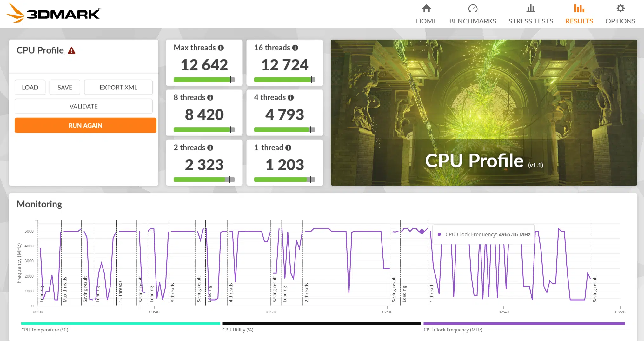Click the 16 threads score 12 724
The image size is (644, 341).
point(285,65)
